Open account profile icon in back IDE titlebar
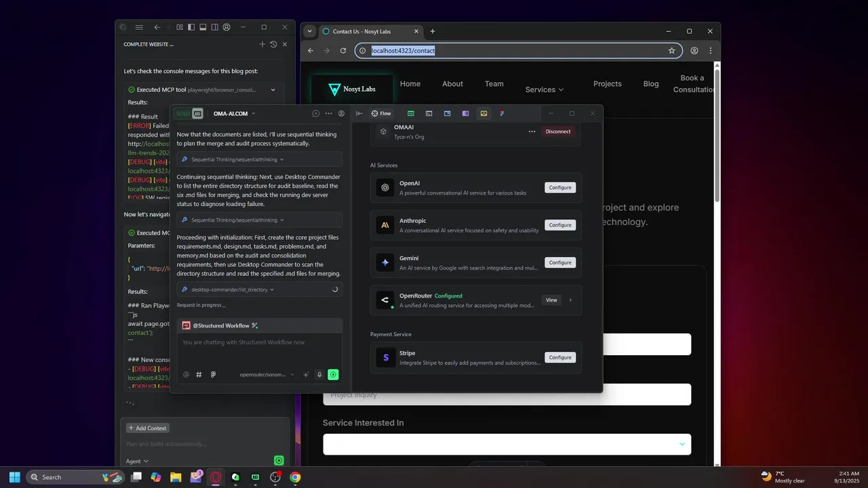This screenshot has width=868, height=488. coord(226,27)
